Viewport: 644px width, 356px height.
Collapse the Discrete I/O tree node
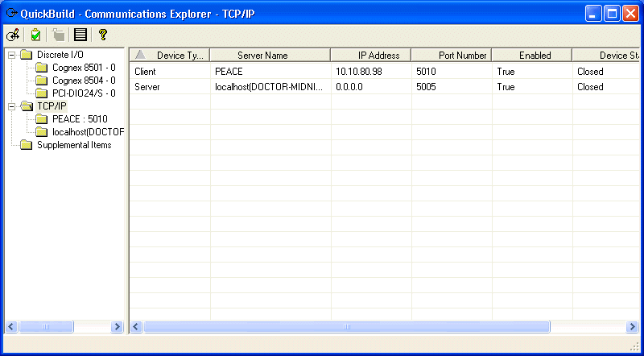[11, 55]
